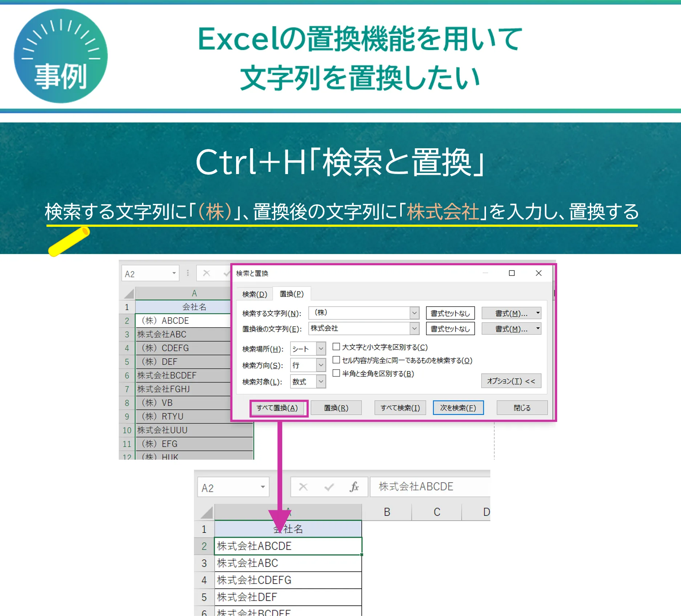Click the Options (オプション) << button

pos(511,381)
